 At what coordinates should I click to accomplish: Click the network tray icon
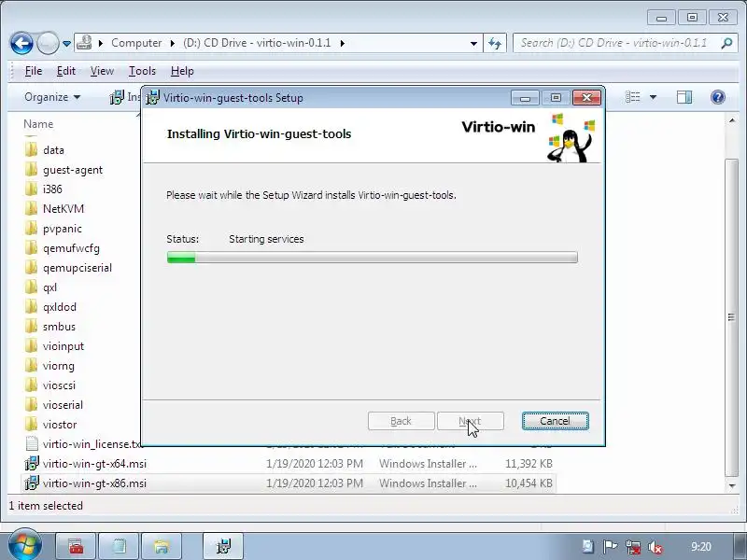tap(633, 547)
